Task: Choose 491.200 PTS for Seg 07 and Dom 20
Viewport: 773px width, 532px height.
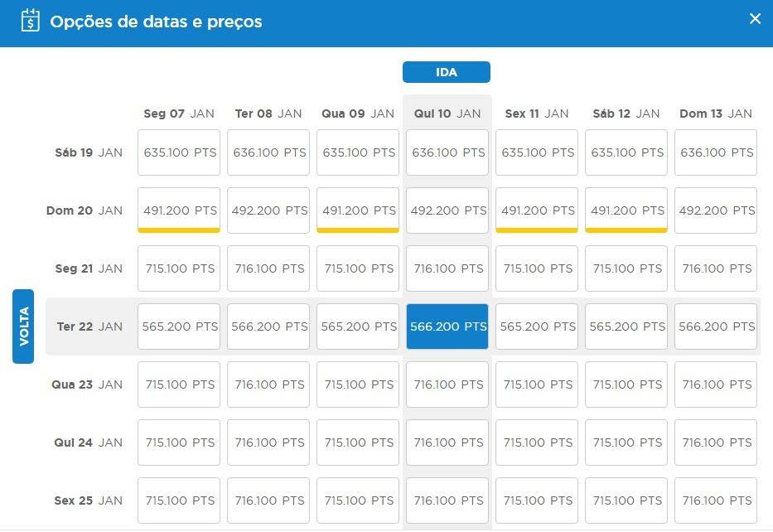Action: pos(179,210)
